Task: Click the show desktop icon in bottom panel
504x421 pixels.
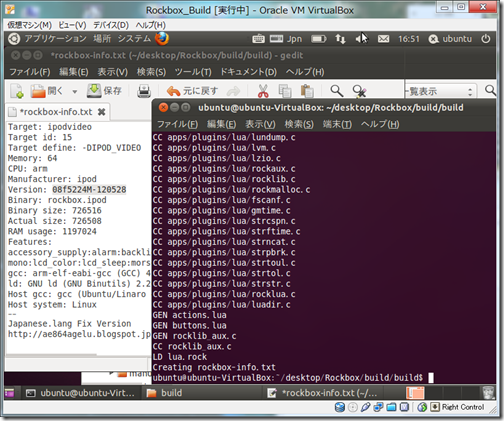Action: (10, 393)
